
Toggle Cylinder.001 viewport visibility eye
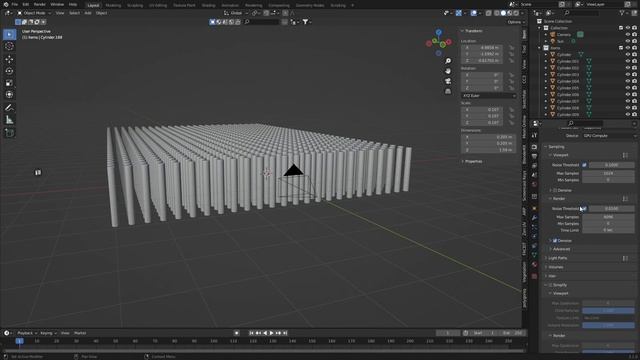628,61
